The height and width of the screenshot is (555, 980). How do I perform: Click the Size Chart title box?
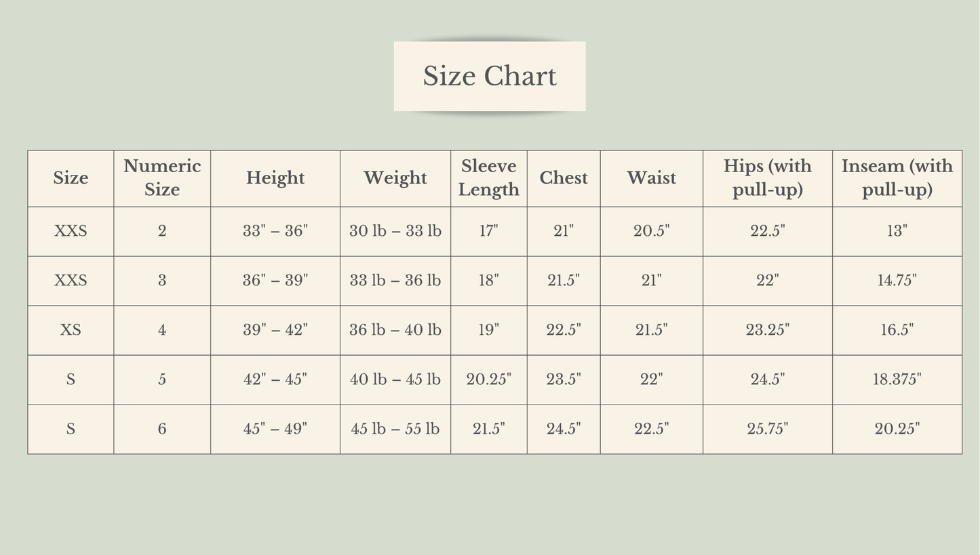pyautogui.click(x=489, y=76)
